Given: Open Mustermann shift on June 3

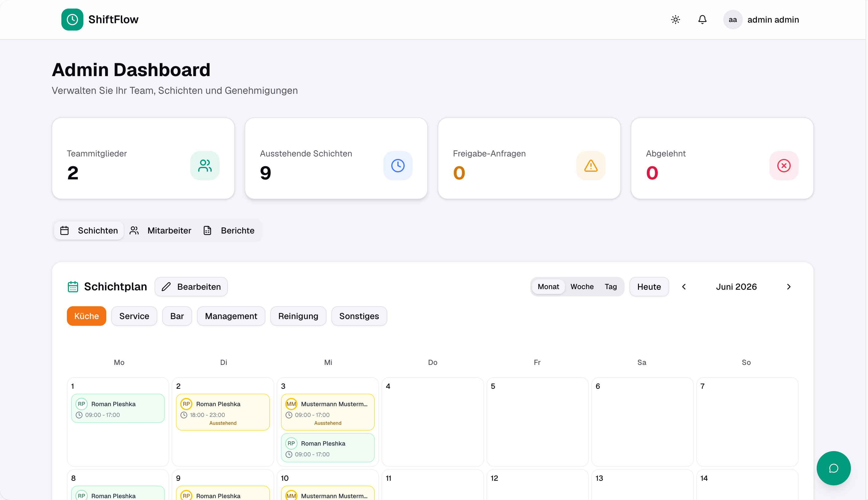Looking at the screenshot, I should pyautogui.click(x=328, y=412).
